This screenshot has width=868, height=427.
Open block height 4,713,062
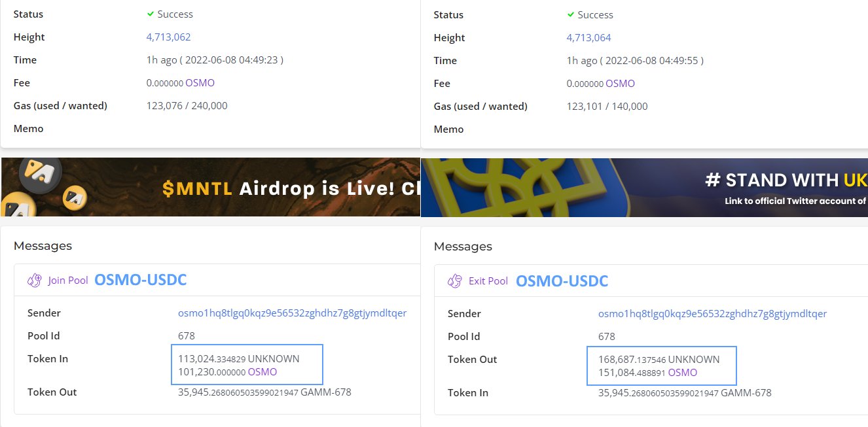point(169,37)
